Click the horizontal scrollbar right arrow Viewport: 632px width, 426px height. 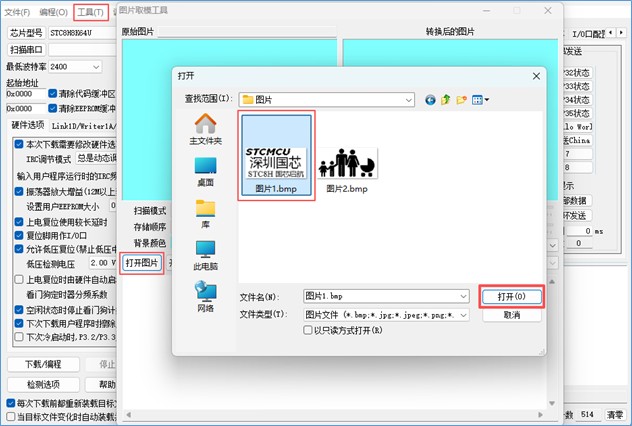[541, 414]
